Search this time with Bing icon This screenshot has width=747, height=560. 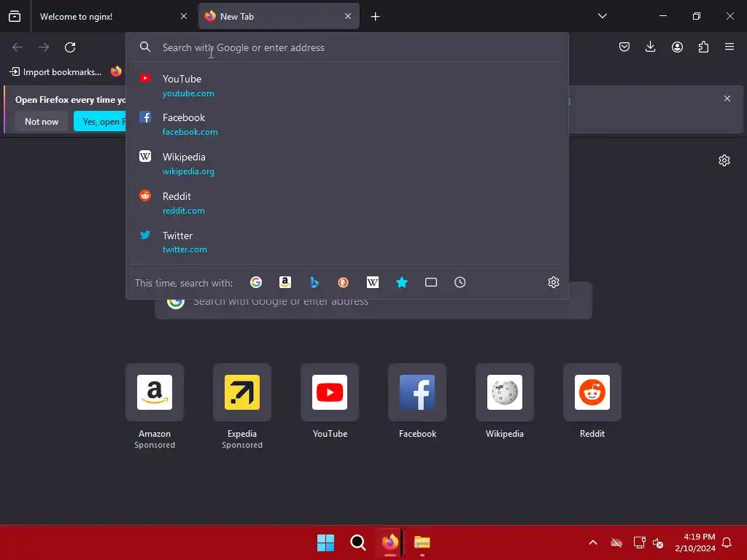click(x=314, y=282)
